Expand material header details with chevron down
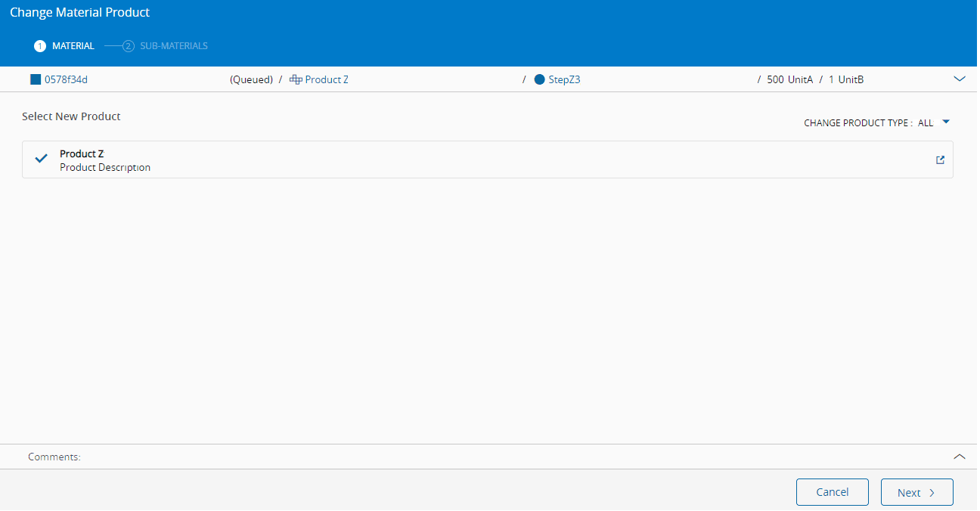 (960, 79)
